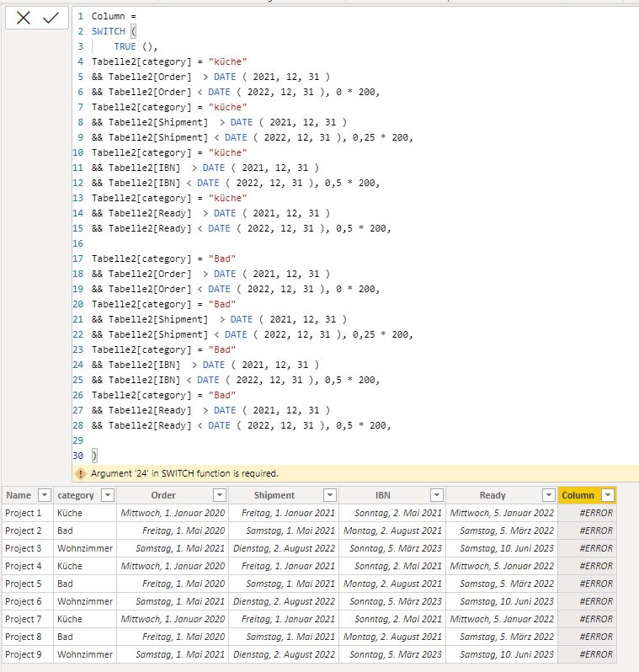Viewport: 639px width, 672px height.
Task: Open the IBN column filter dropdown
Action: (x=436, y=495)
